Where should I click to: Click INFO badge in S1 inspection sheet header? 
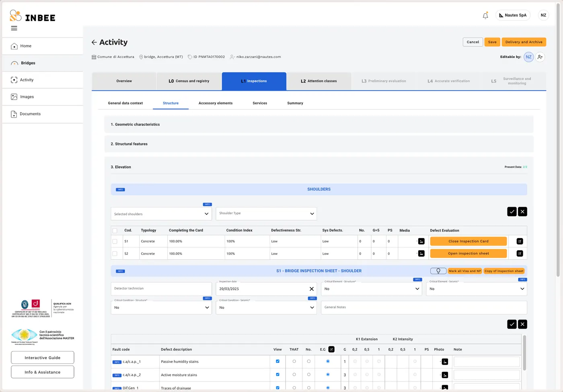pyautogui.click(x=120, y=271)
